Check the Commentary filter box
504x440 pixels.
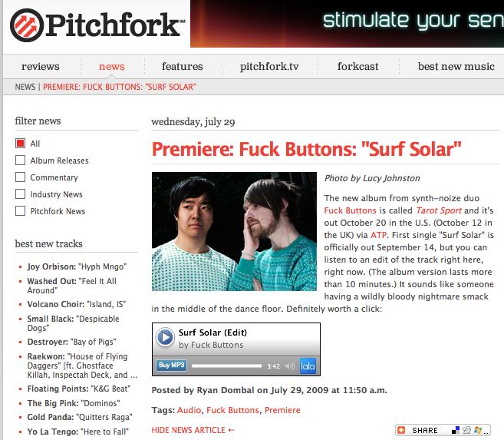tap(20, 177)
